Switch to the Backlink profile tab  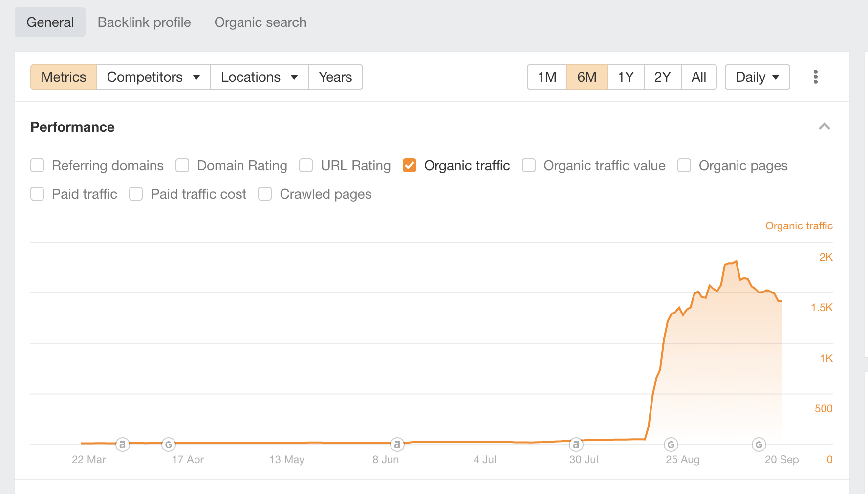[x=144, y=22]
